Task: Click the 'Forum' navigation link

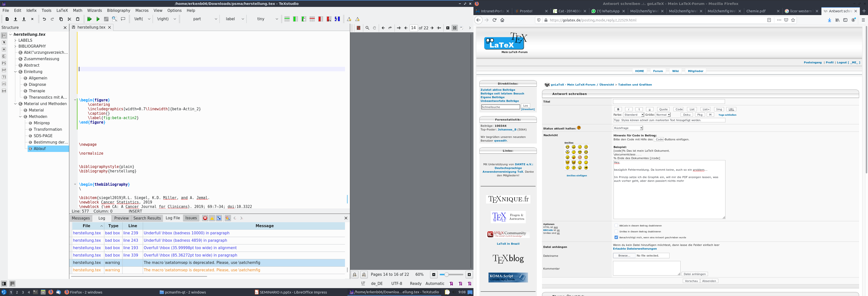Action: pos(658,71)
